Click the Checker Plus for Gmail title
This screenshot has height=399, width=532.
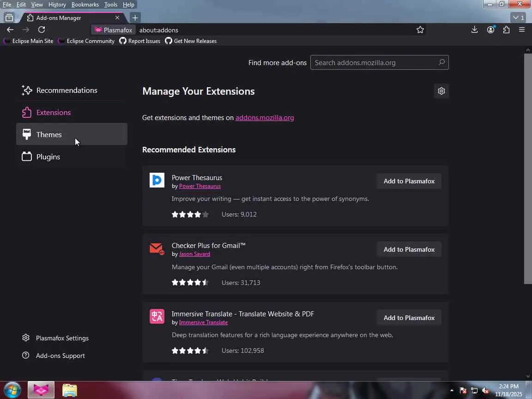208,246
